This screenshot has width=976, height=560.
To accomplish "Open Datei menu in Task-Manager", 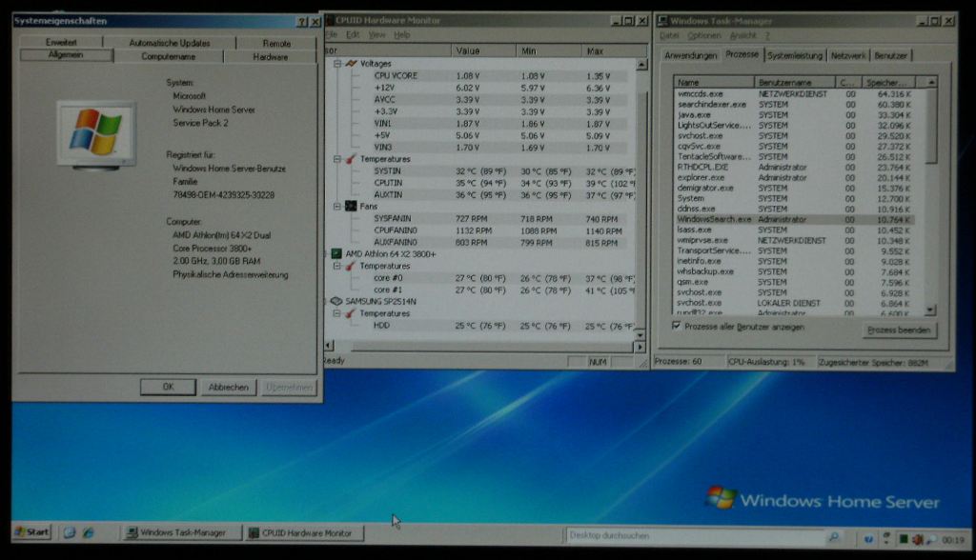I will (x=669, y=35).
